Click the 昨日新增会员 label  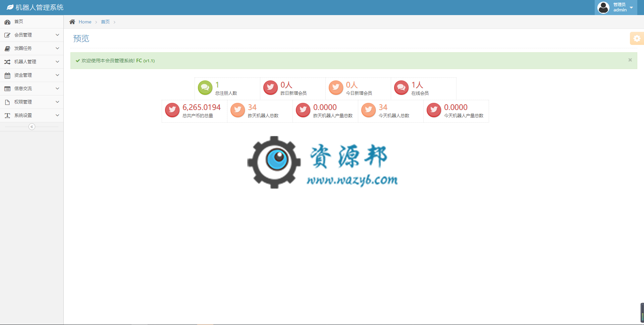point(293,93)
